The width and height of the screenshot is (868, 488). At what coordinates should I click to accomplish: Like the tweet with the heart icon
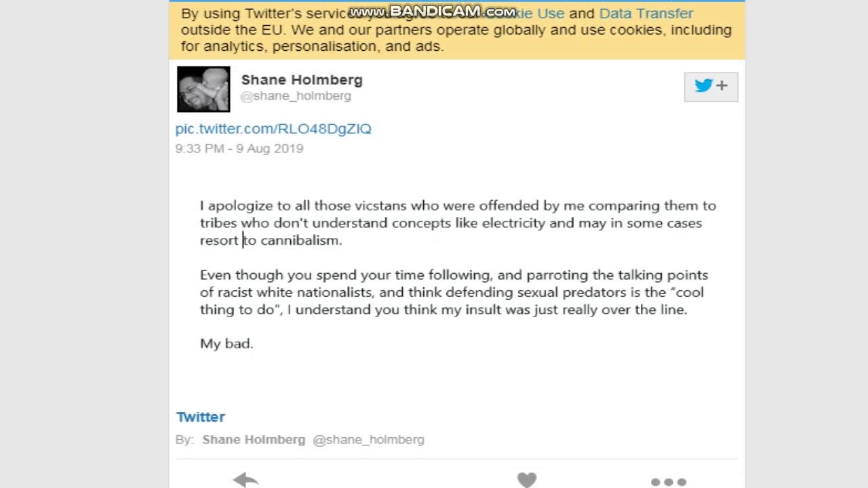(527, 480)
